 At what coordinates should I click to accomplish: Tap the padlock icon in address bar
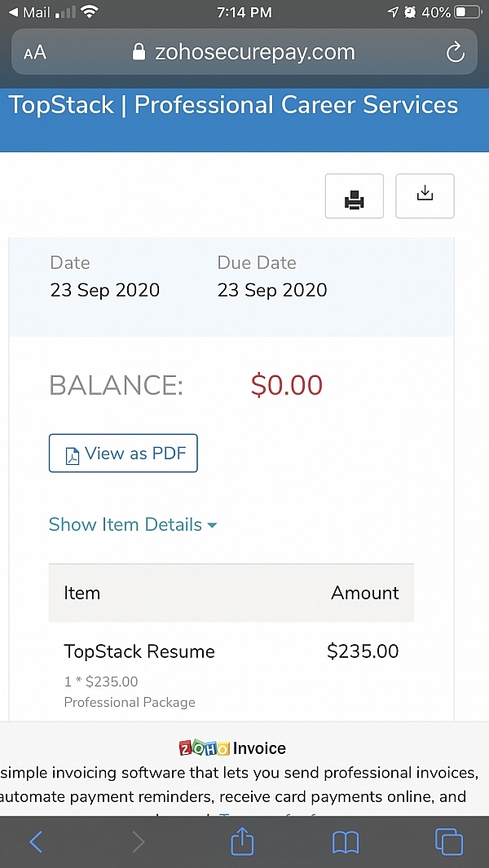point(139,52)
